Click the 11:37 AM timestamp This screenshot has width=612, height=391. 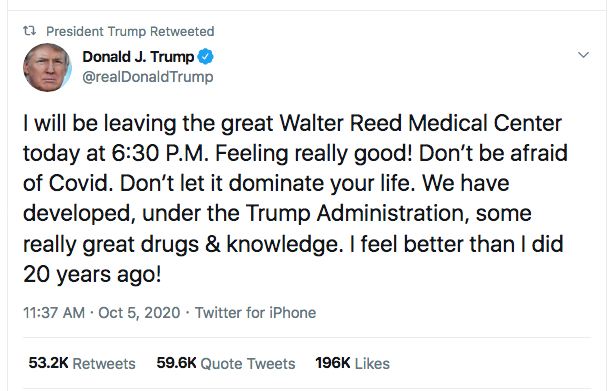54,313
